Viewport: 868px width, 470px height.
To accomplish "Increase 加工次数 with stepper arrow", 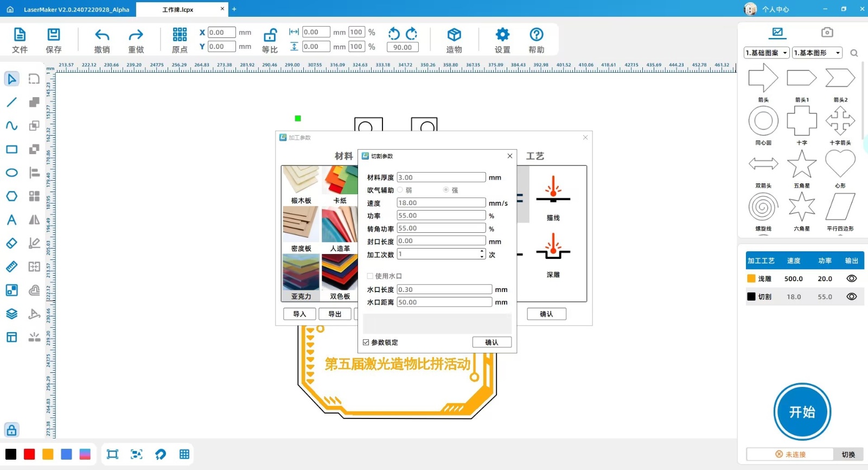I will 482,251.
